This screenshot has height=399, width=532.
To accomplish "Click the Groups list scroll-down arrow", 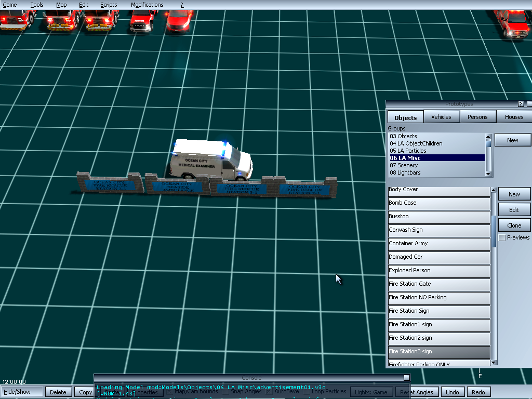I will tap(488, 174).
